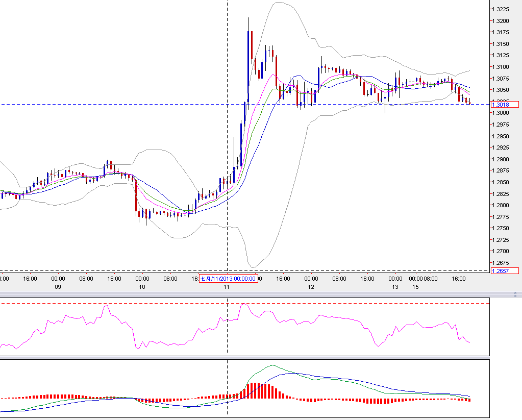522x420 pixels.
Task: Click the 1.2900 price scale label
Action: (501, 159)
